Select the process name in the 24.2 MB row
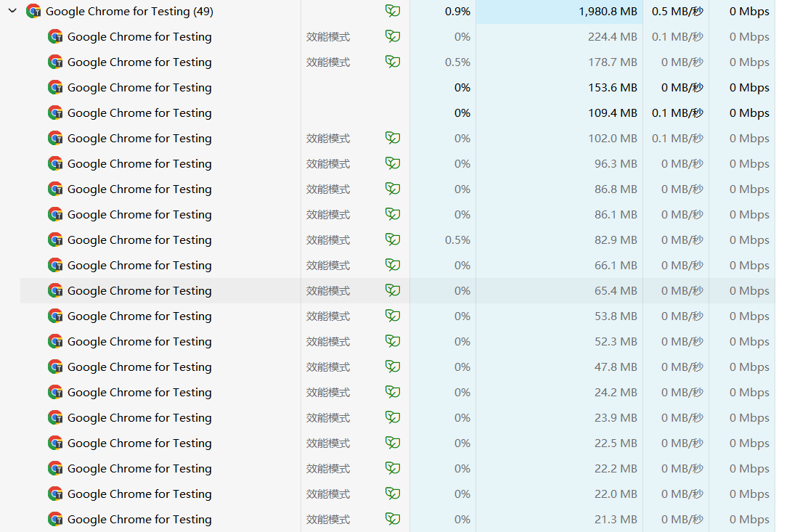Viewport: 792px width, 532px height. [139, 392]
